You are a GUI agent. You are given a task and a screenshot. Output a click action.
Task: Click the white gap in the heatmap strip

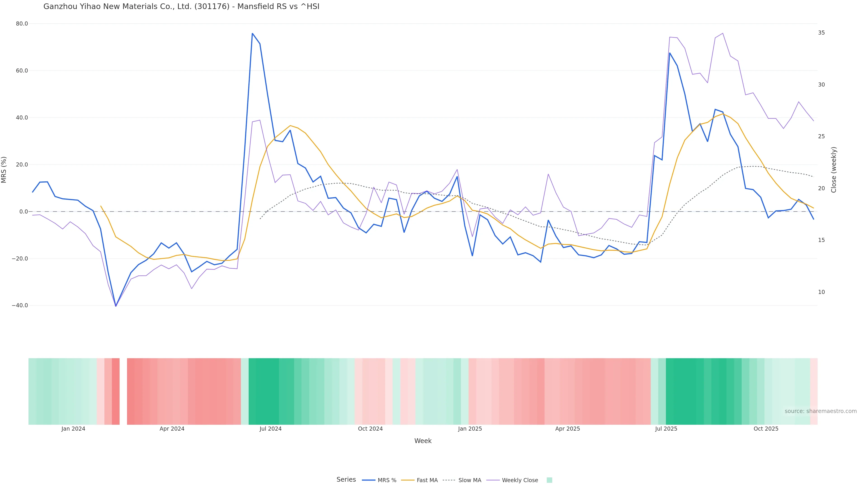coord(123,391)
